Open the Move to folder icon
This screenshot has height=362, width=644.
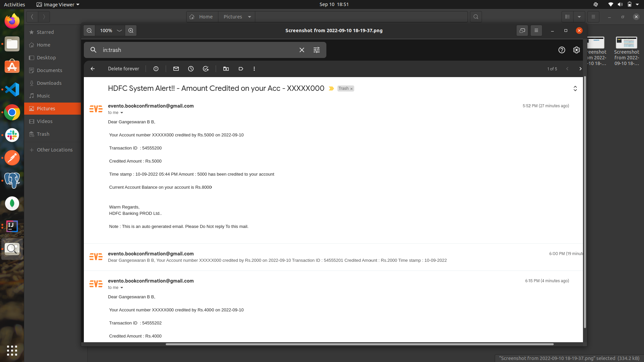pyautogui.click(x=226, y=69)
